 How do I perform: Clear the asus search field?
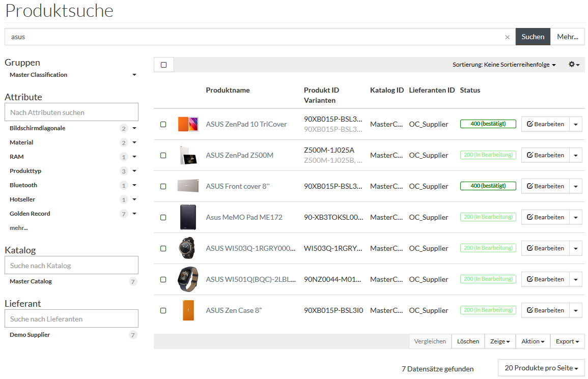tap(507, 37)
